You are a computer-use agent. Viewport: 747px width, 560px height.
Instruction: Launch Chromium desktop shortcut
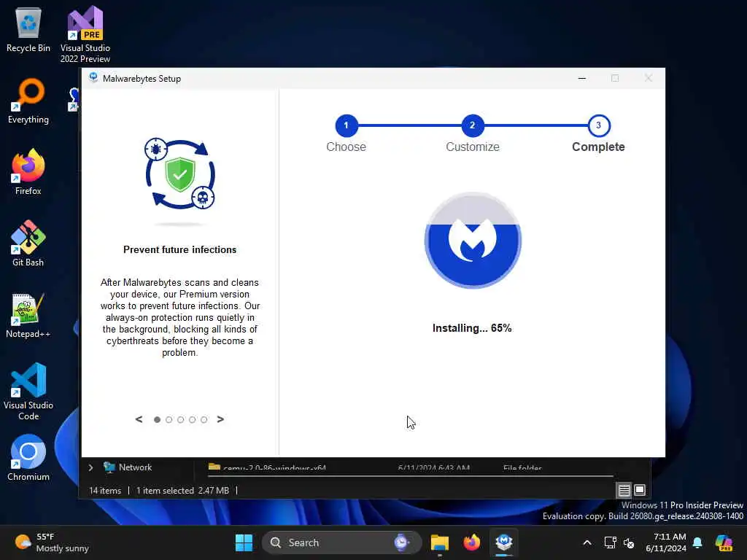pyautogui.click(x=28, y=458)
